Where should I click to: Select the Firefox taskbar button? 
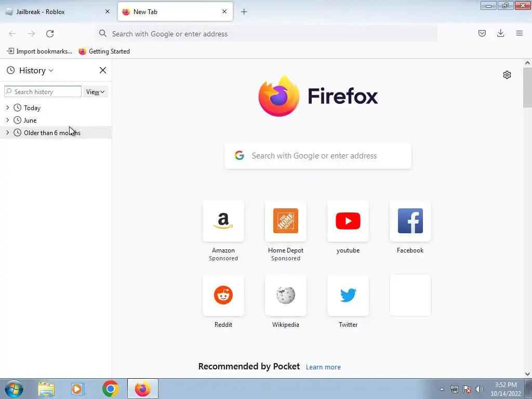pyautogui.click(x=143, y=389)
